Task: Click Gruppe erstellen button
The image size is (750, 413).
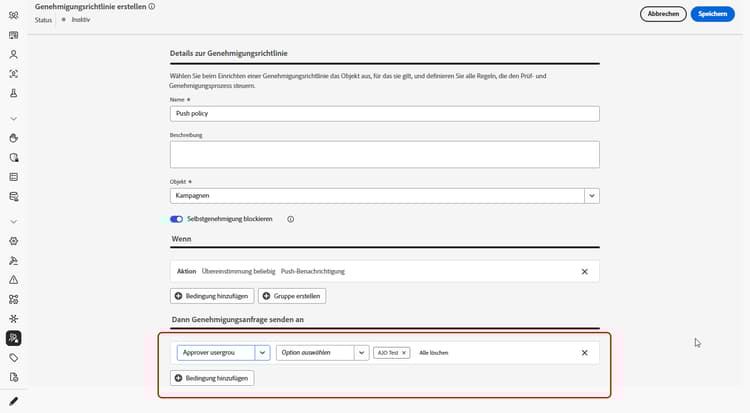Action: point(292,296)
